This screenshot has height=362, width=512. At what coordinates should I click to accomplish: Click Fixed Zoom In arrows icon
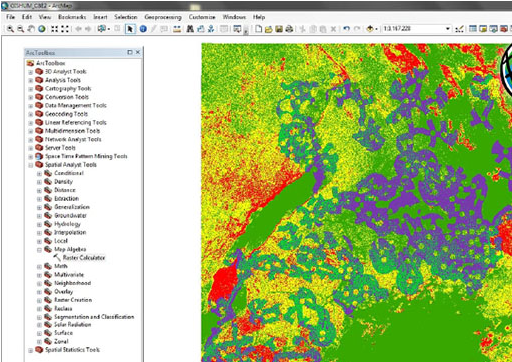coord(54,29)
